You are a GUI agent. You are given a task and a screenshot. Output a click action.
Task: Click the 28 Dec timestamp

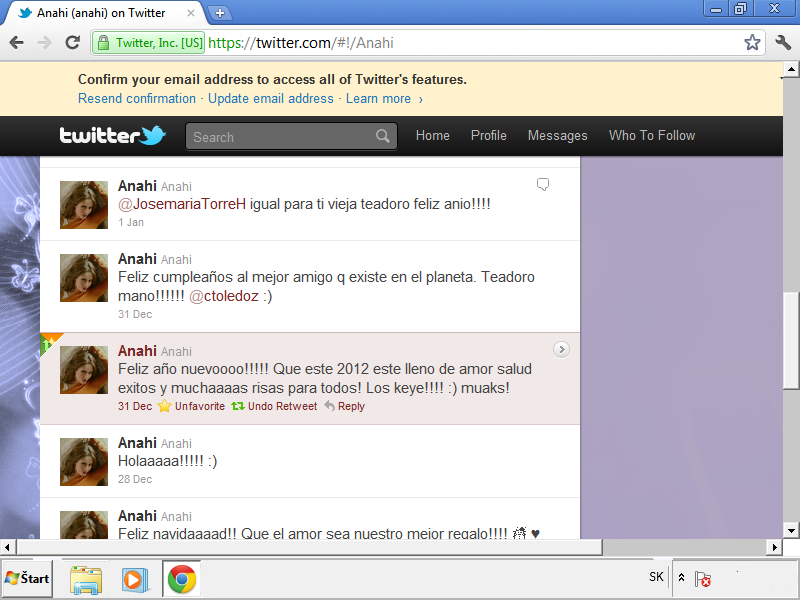click(x=135, y=479)
